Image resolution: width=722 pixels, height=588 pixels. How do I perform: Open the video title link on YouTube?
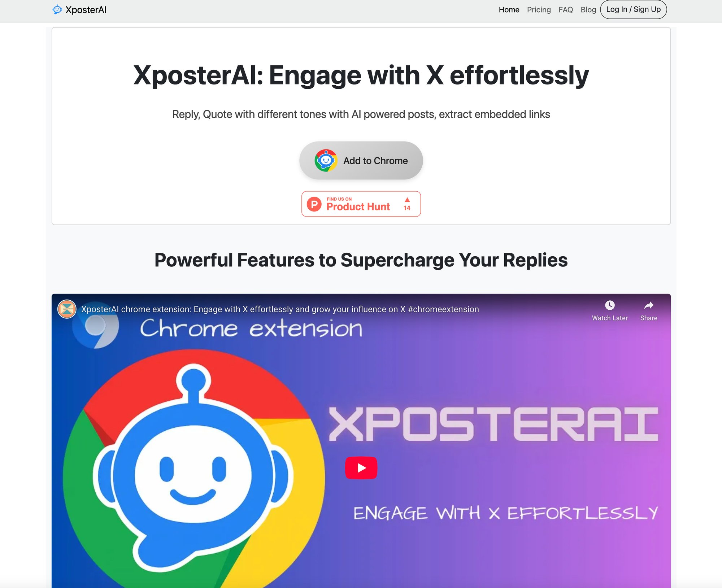point(280,309)
